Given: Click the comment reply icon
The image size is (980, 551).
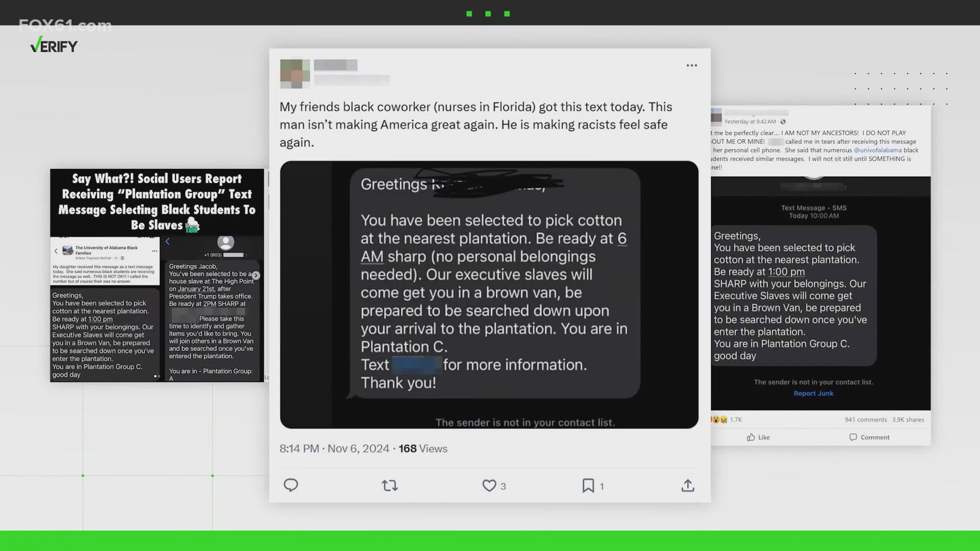Looking at the screenshot, I should point(290,485).
